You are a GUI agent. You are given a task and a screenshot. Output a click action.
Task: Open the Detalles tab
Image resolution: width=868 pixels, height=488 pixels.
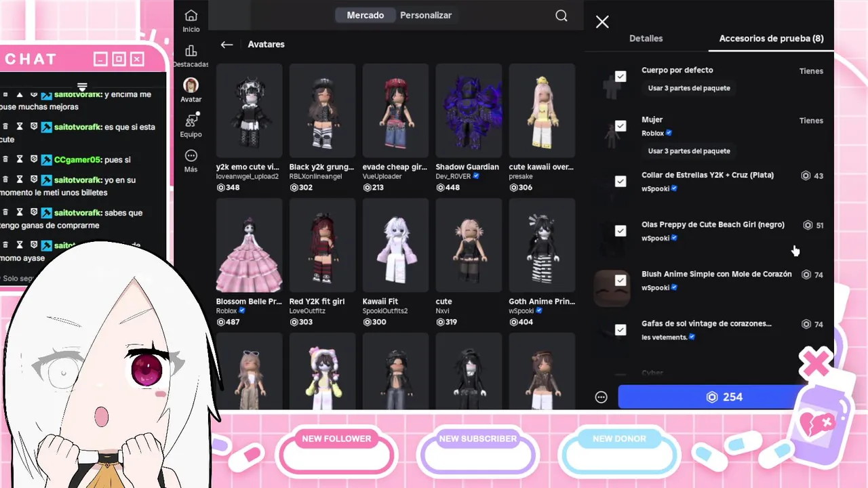[x=646, y=39]
